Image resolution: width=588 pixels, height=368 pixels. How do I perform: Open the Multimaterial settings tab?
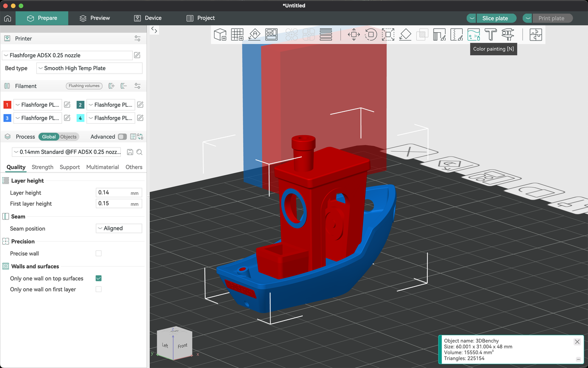tap(102, 167)
